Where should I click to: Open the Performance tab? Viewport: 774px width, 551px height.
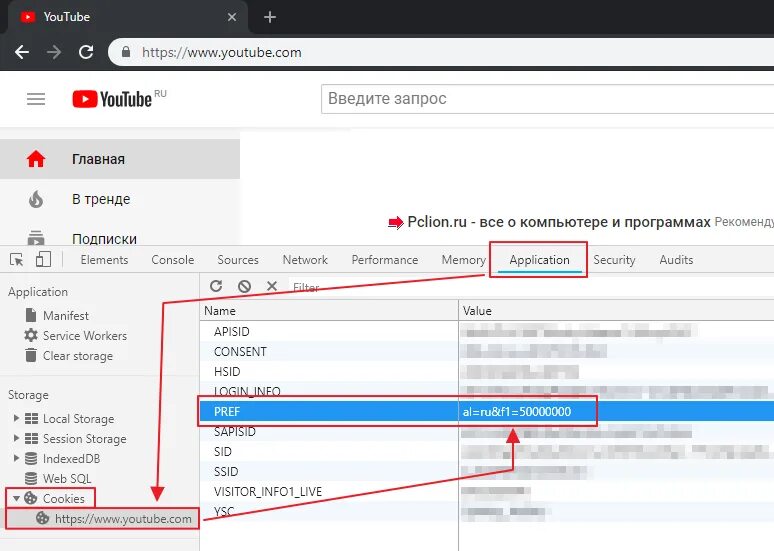tap(385, 260)
